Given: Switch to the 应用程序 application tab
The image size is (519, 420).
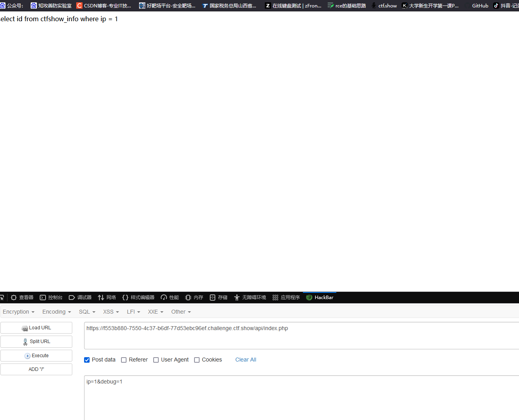Looking at the screenshot, I should point(286,298).
